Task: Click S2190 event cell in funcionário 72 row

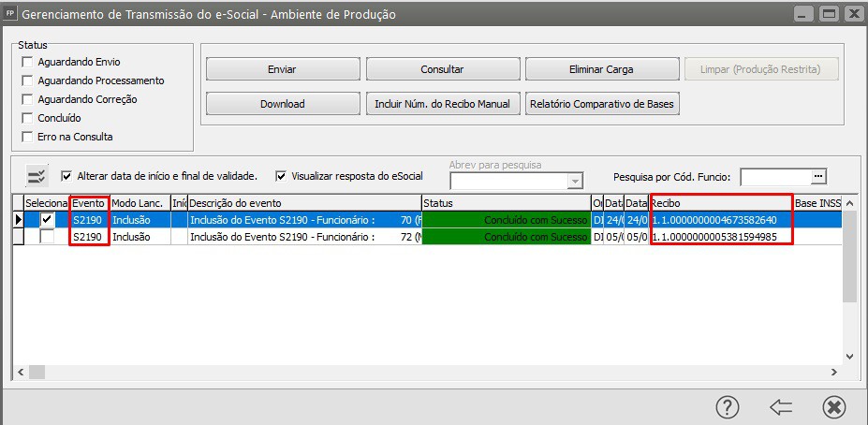Action: 90,237
